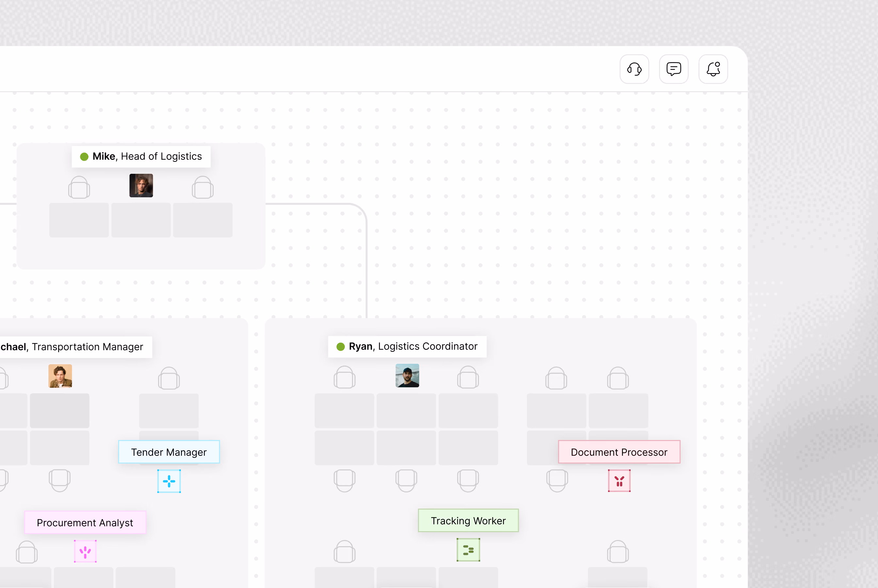Click the Tender Manager label
The width and height of the screenshot is (878, 588).
click(169, 452)
